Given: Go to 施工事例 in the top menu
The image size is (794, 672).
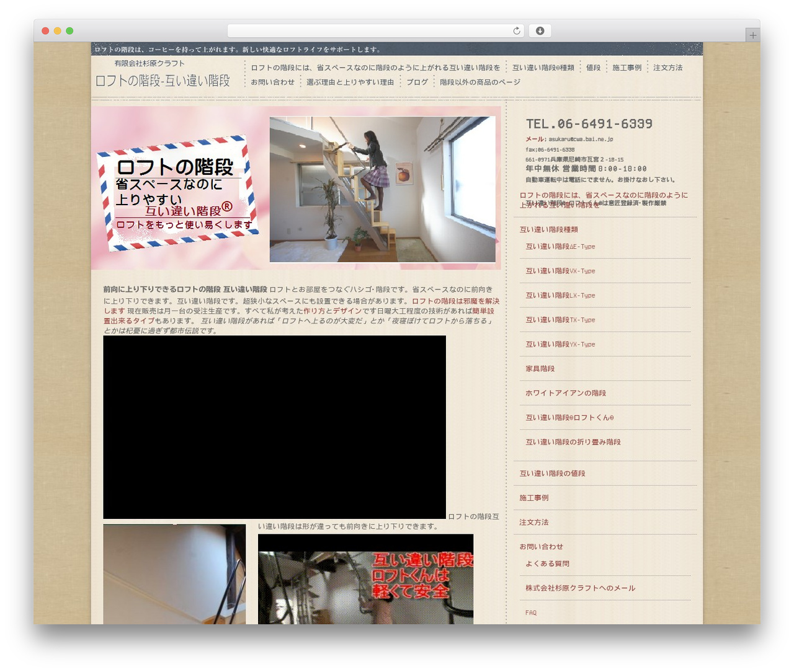Looking at the screenshot, I should [x=627, y=68].
